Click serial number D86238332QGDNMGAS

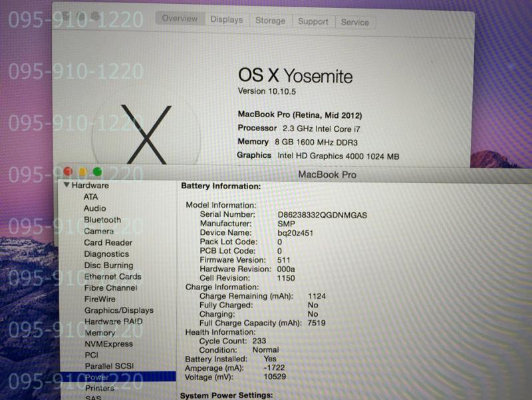pyautogui.click(x=322, y=215)
